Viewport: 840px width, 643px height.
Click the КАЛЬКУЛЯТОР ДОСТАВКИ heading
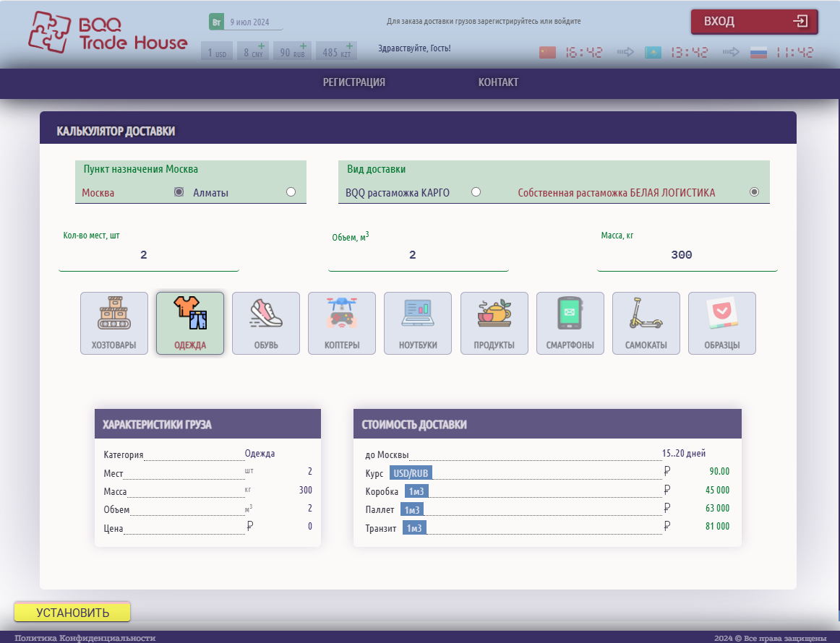pos(116,131)
